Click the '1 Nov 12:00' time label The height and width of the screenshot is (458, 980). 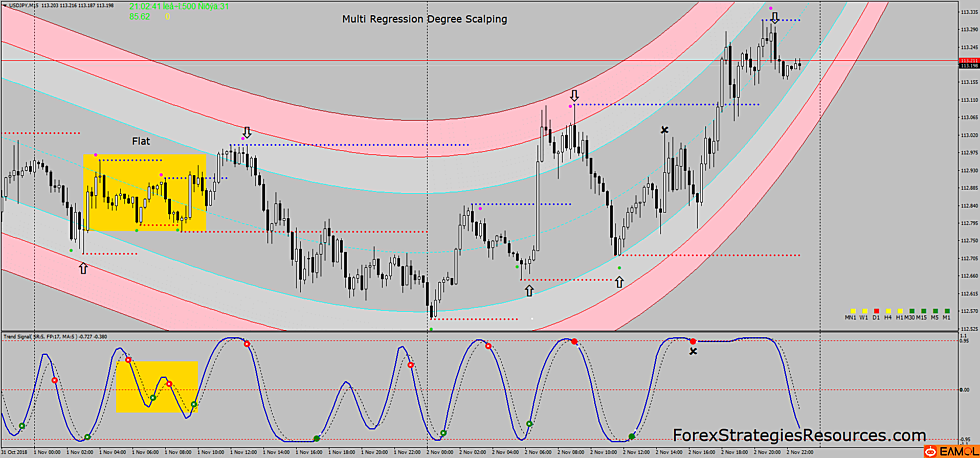243,452
